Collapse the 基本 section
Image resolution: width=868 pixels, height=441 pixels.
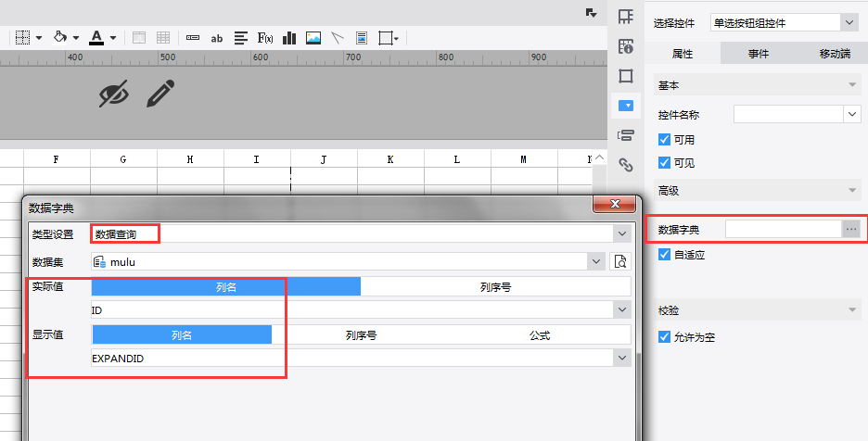pos(852,84)
